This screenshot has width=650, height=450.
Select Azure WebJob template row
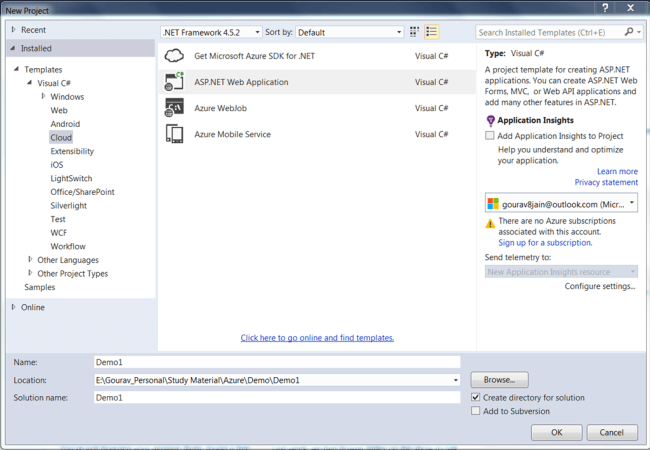coord(317,108)
